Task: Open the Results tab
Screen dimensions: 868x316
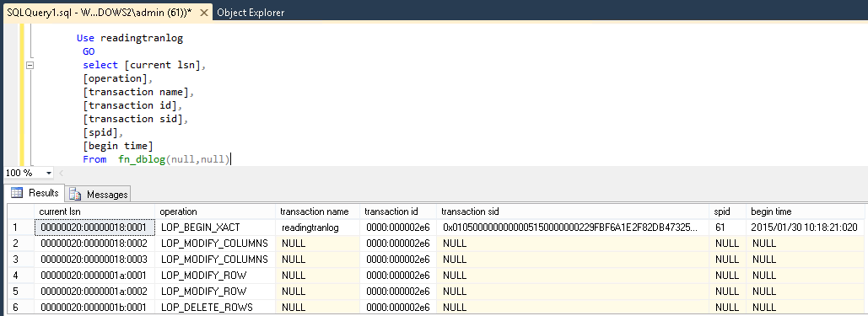Action: [35, 193]
